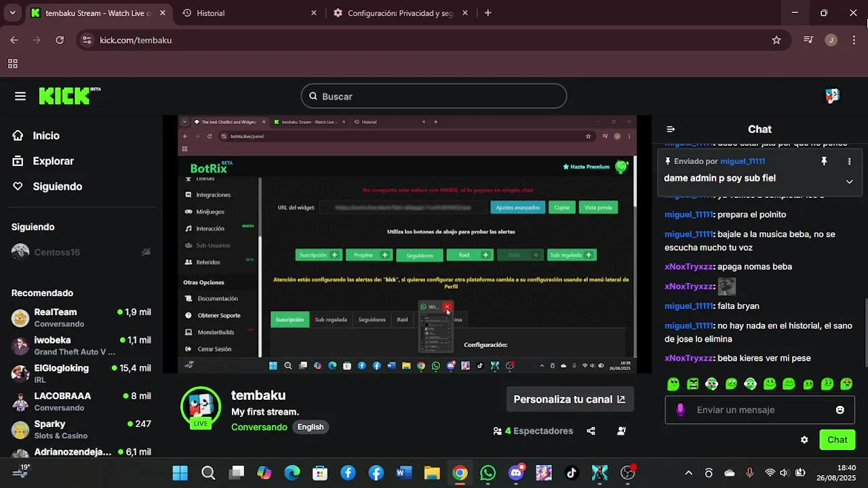Click the address bar URL kick.com/tembaku

(136, 40)
